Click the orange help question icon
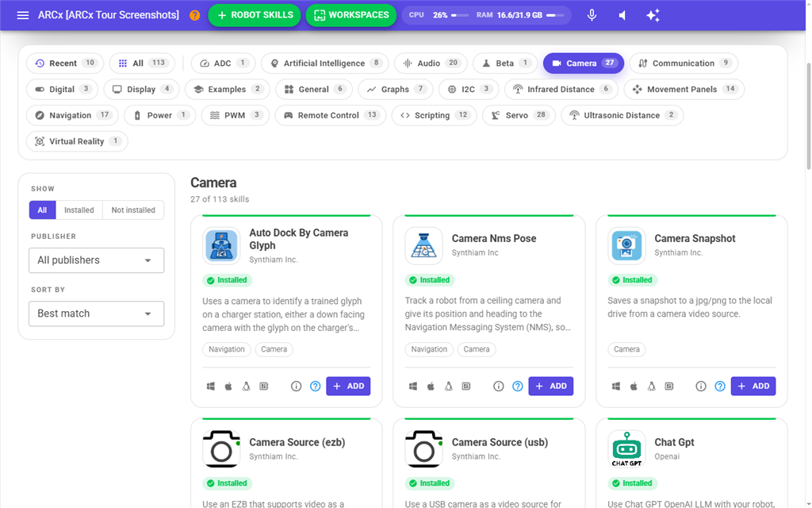Screen dimensions: 812x508 [x=195, y=15]
